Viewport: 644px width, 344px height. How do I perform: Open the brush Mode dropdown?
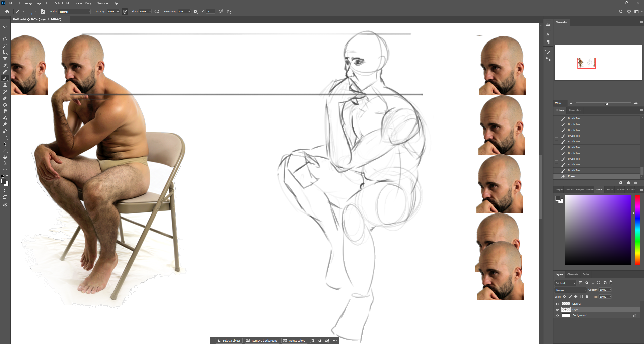(x=74, y=12)
